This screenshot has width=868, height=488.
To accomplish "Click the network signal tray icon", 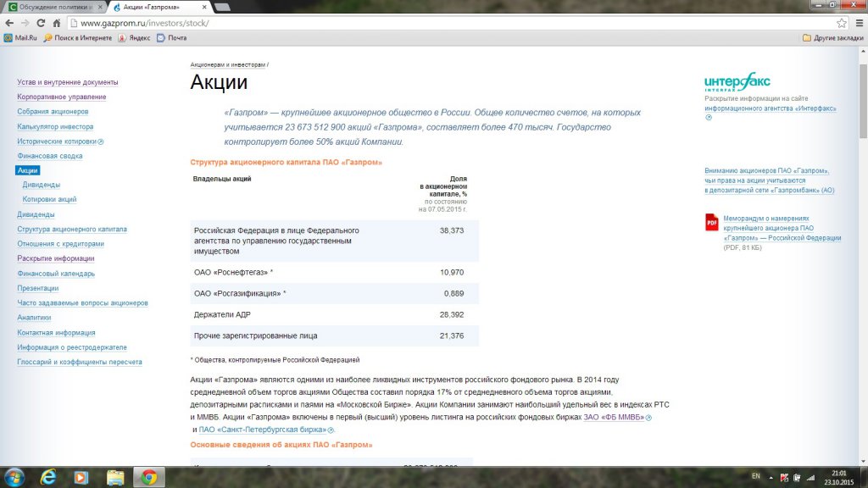I will 811,477.
